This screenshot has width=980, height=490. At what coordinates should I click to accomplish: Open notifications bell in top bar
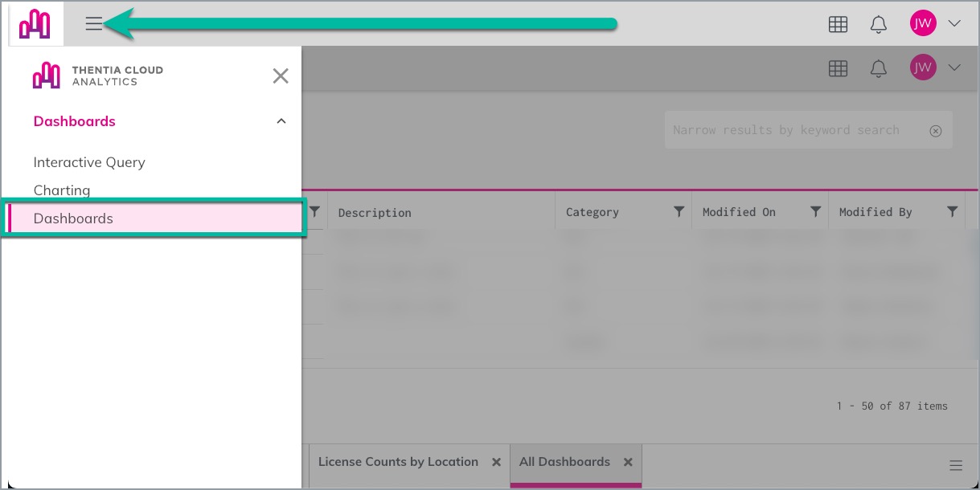pyautogui.click(x=879, y=24)
